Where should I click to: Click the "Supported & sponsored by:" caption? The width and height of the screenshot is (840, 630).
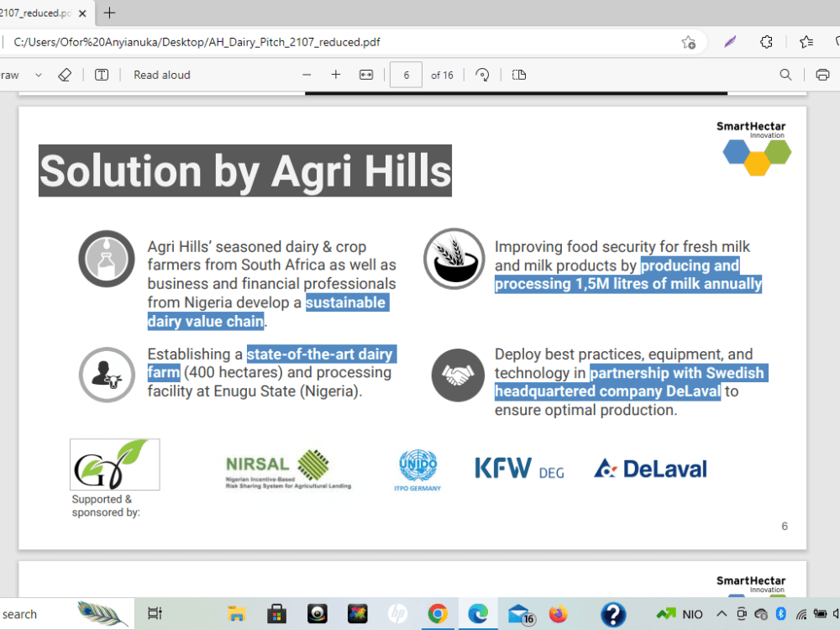[x=106, y=506]
